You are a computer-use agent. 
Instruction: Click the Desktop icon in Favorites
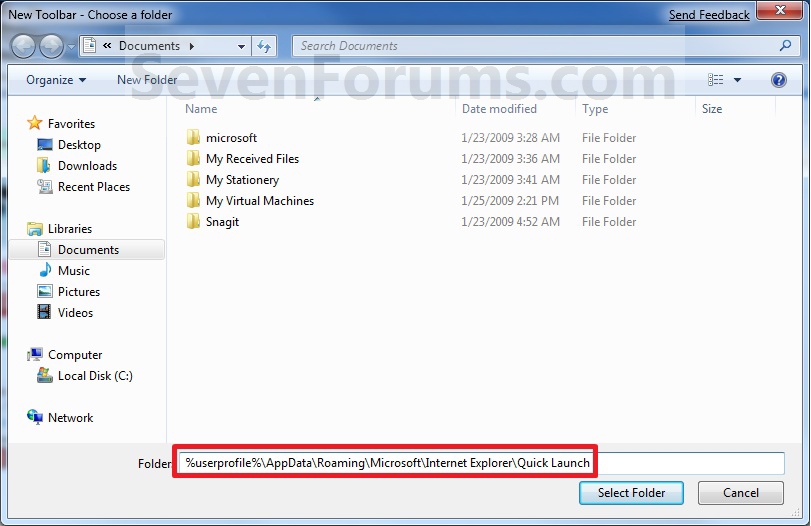click(45, 145)
